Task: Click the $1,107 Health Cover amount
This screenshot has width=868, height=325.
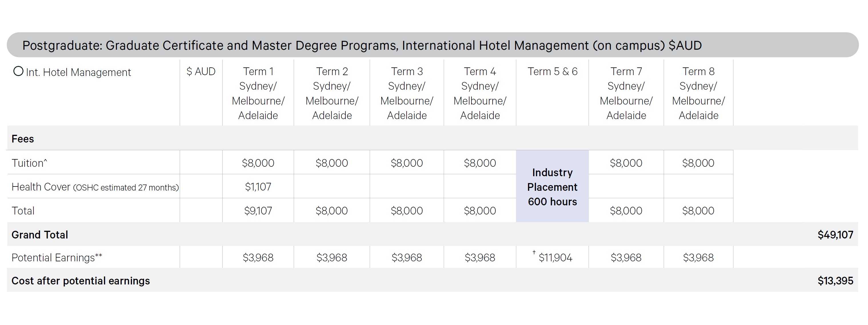Action: (x=258, y=186)
